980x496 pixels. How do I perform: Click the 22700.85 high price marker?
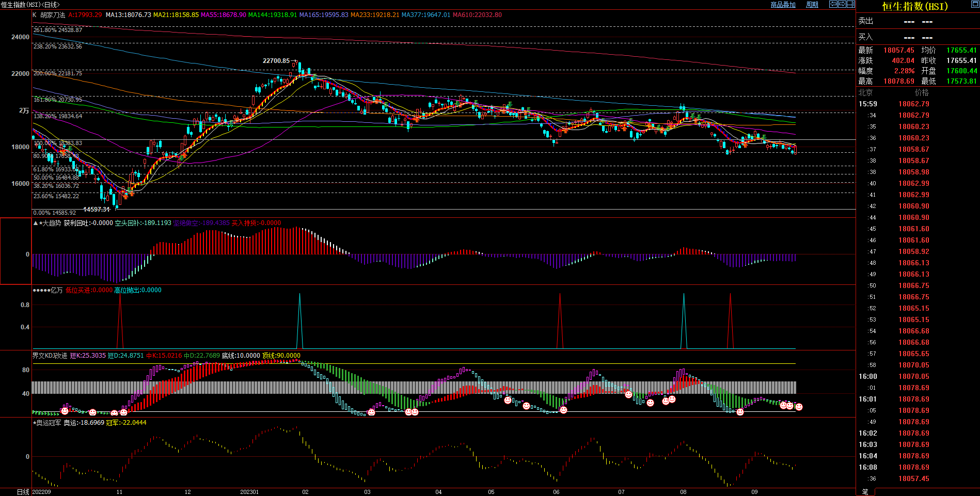point(276,61)
